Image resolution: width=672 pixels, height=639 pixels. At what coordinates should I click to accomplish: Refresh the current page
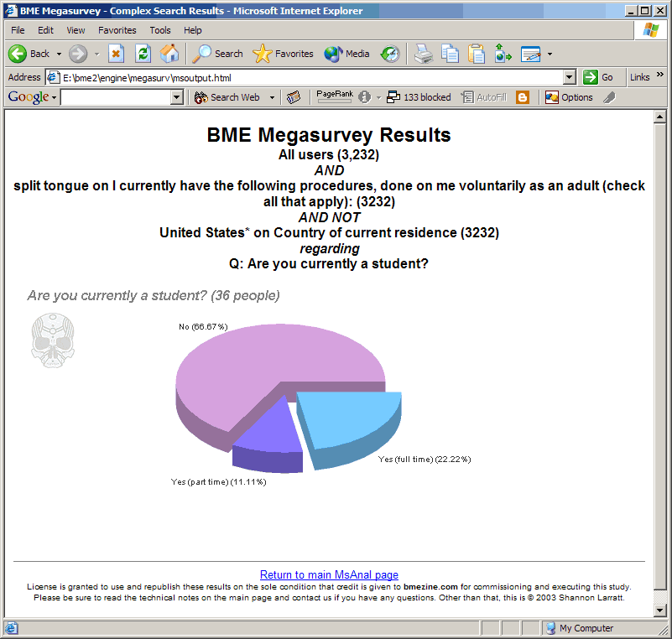click(x=143, y=54)
